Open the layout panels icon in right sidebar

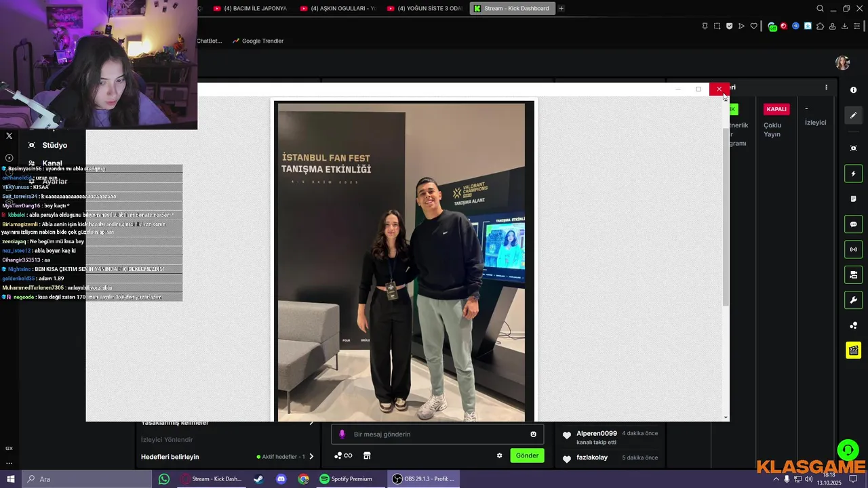point(853,274)
